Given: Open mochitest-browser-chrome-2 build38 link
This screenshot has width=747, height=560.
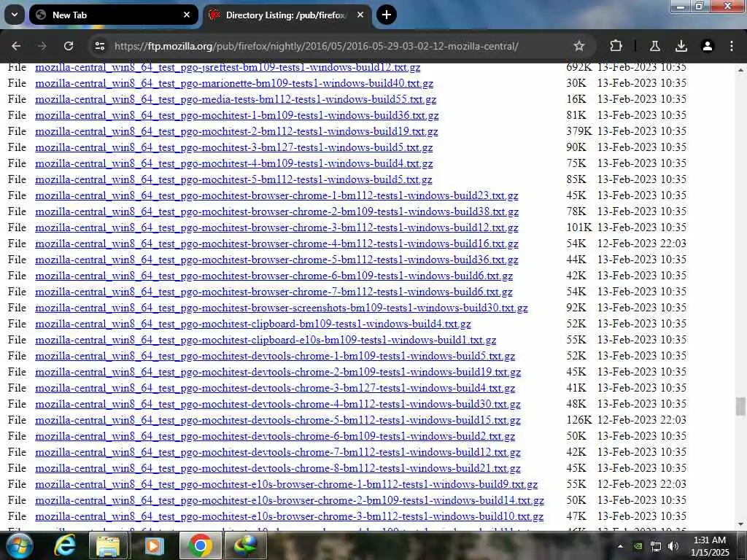Looking at the screenshot, I should coord(276,211).
